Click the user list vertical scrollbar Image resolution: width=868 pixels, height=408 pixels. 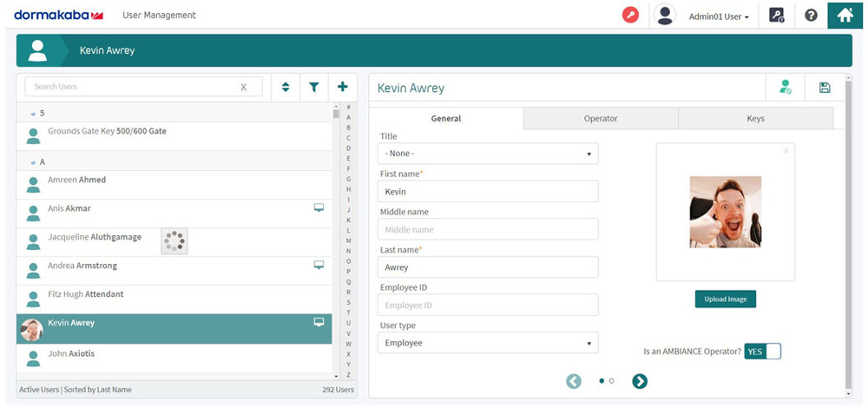pyautogui.click(x=336, y=243)
